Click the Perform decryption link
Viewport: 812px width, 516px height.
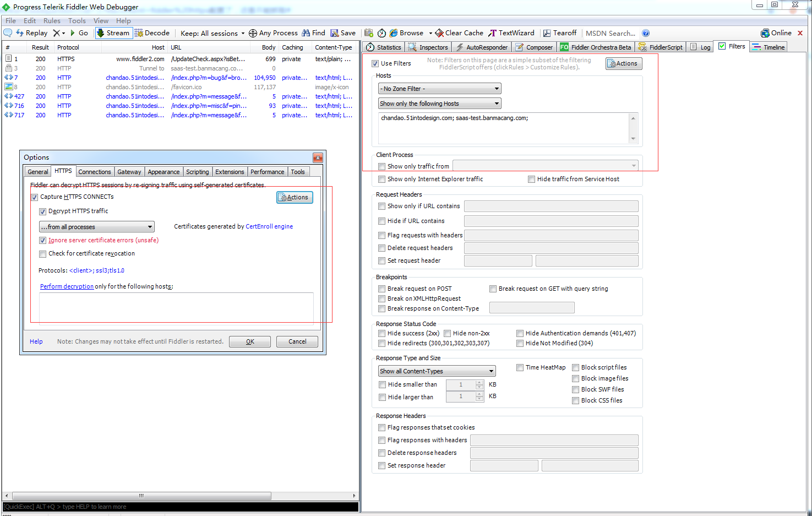[67, 286]
